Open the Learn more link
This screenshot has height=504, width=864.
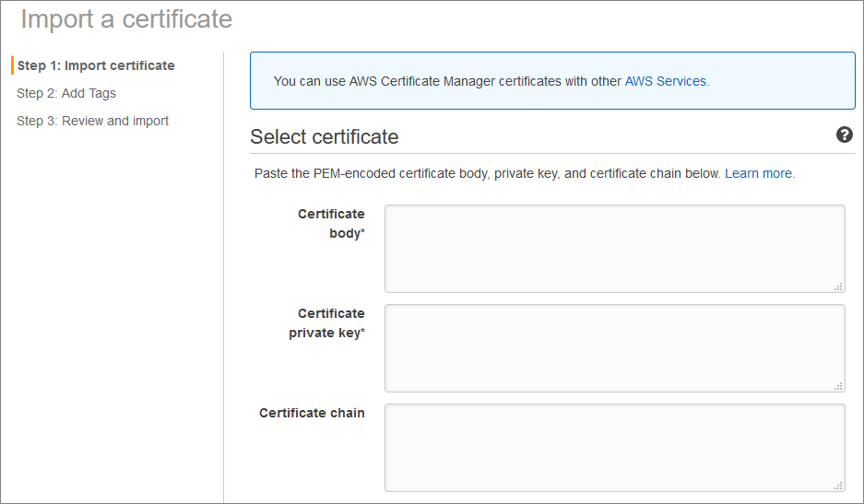[x=759, y=173]
